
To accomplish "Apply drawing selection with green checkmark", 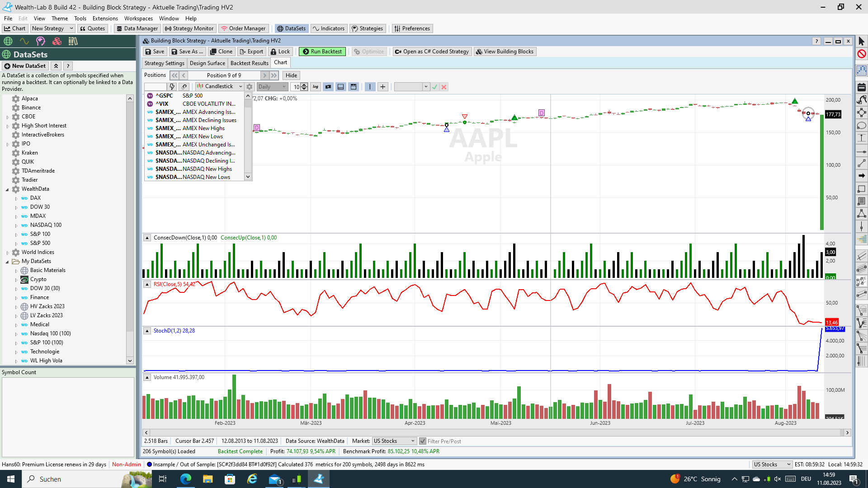I will [x=434, y=87].
